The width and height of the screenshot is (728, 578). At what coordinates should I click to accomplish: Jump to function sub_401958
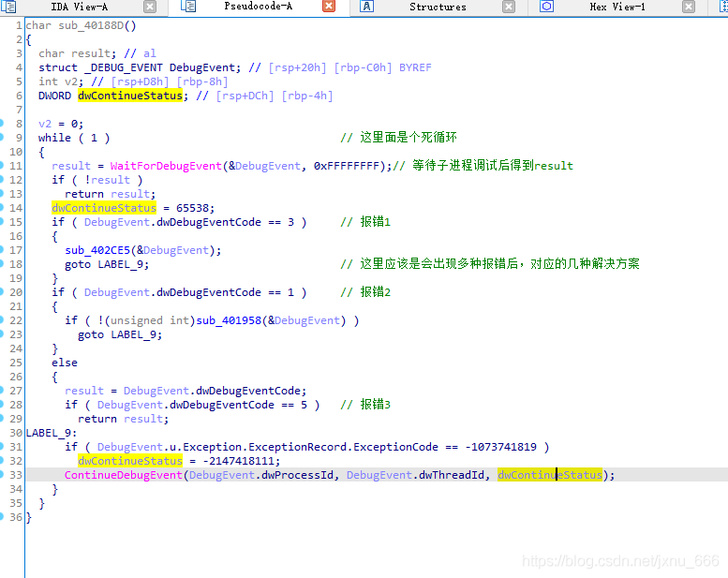[x=229, y=320]
